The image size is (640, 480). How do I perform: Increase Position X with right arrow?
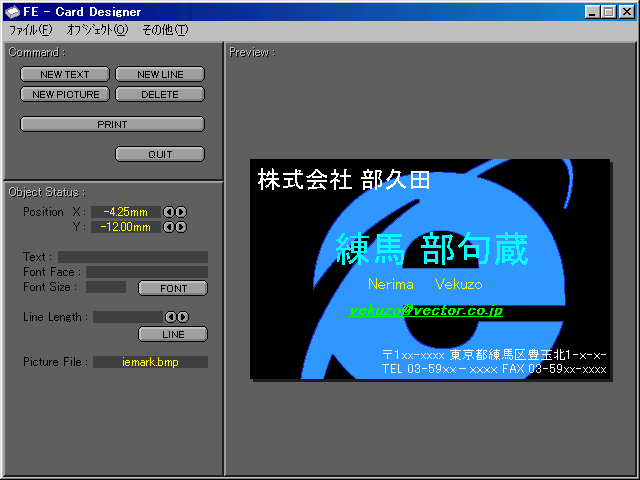point(181,212)
